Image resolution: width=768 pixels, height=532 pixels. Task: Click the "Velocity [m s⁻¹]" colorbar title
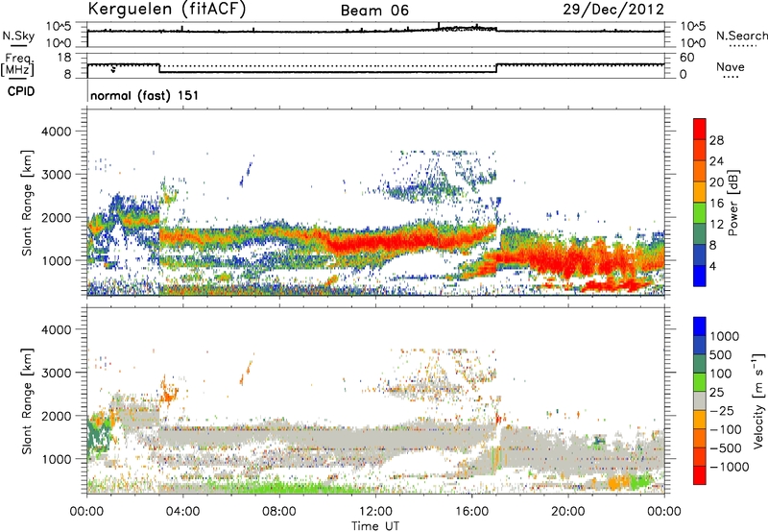click(758, 400)
